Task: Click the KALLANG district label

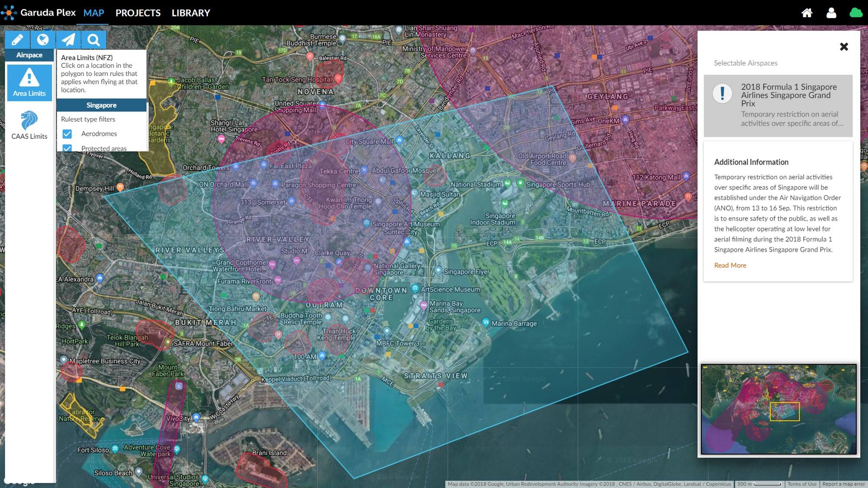Action: (450, 155)
